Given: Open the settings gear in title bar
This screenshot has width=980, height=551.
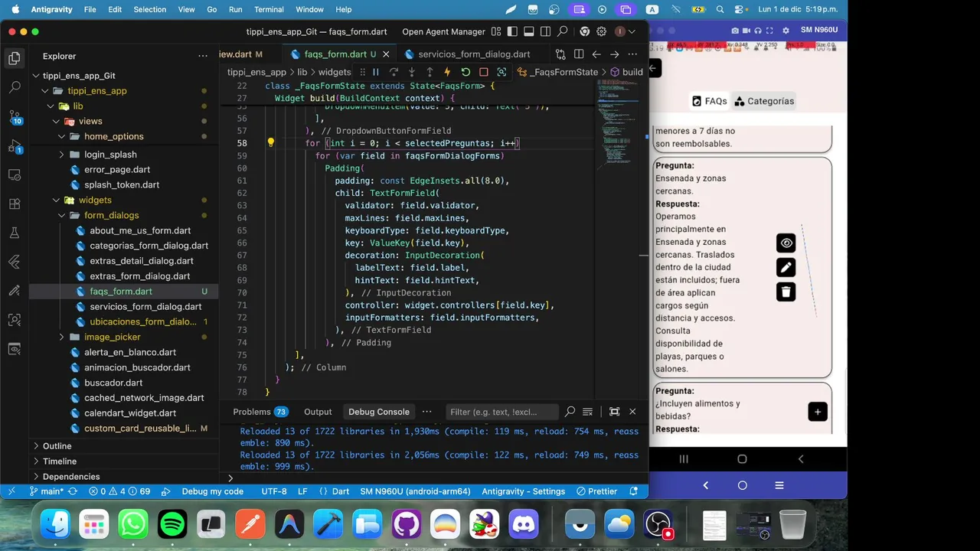Looking at the screenshot, I should (602, 31).
